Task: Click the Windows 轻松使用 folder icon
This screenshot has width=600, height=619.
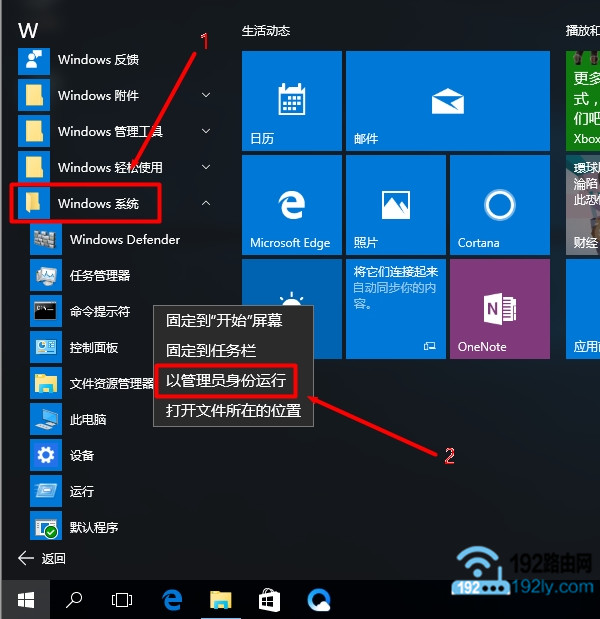Action: click(x=34, y=167)
